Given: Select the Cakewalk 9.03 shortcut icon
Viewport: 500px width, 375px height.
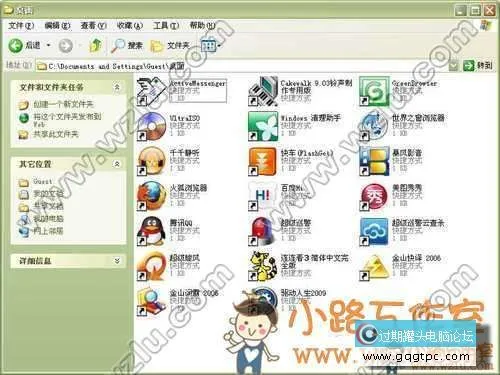Looking at the screenshot, I should [263, 92].
